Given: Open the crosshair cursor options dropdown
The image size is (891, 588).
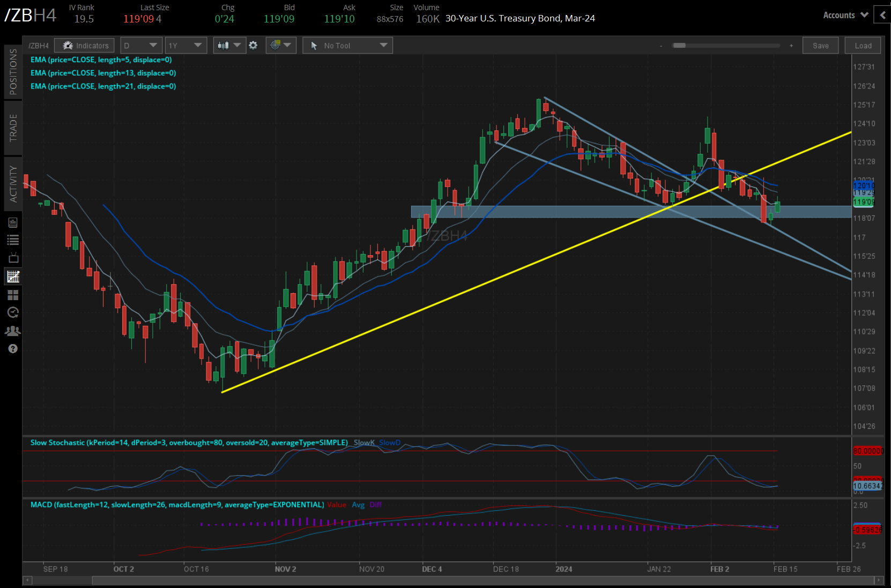Looking at the screenshot, I should coord(280,46).
